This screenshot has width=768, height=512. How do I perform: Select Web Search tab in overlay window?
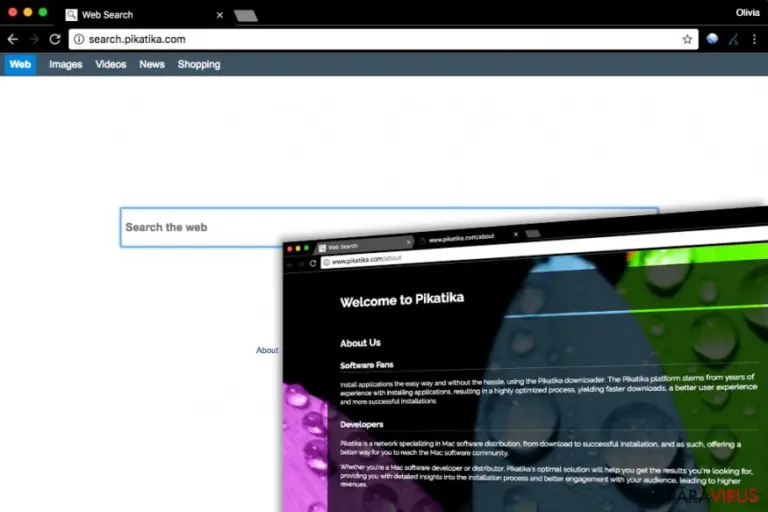364,245
